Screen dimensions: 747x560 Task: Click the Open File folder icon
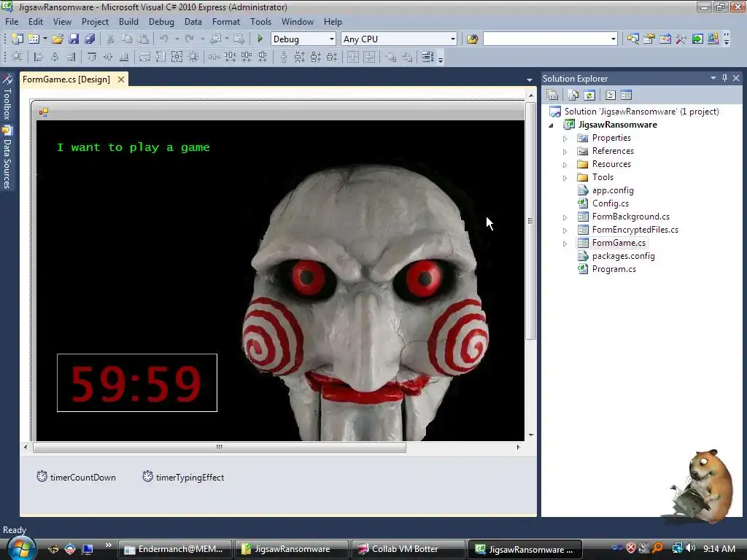(x=58, y=39)
